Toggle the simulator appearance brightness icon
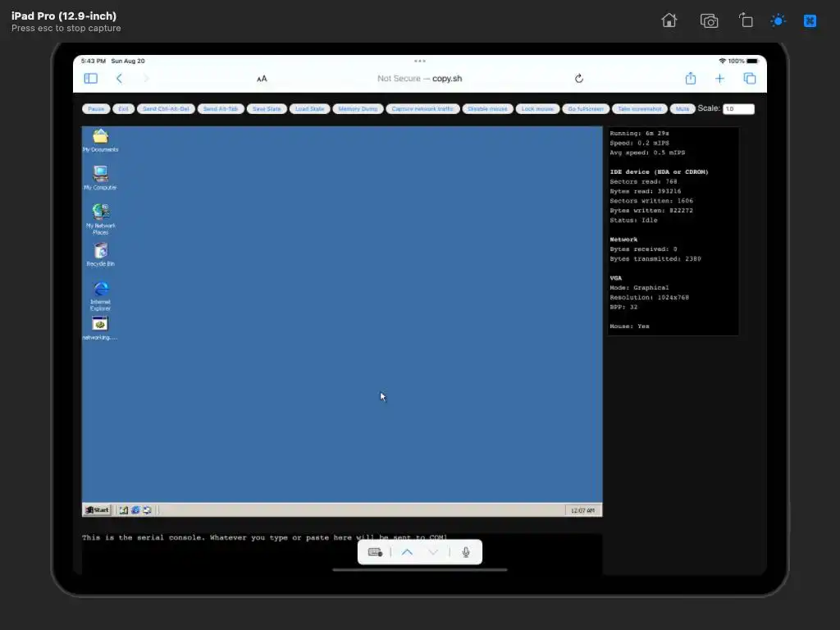Viewport: 840px width, 630px height. coord(778,21)
